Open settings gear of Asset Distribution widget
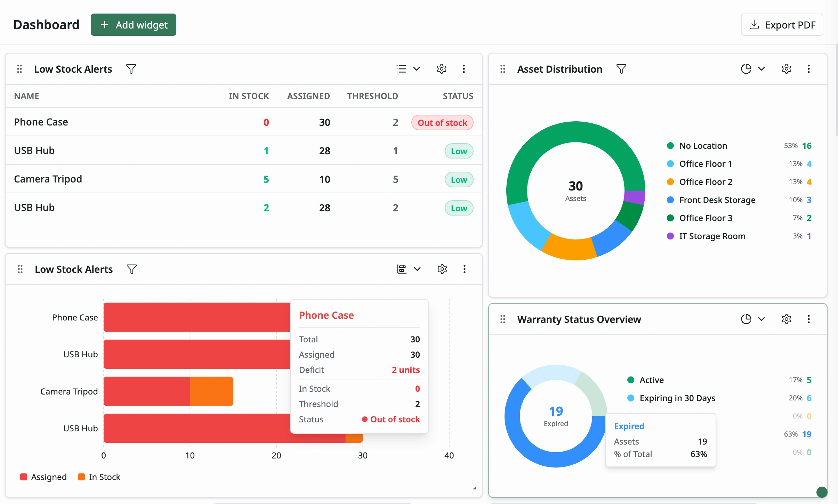The height and width of the screenshot is (504, 838). [787, 69]
